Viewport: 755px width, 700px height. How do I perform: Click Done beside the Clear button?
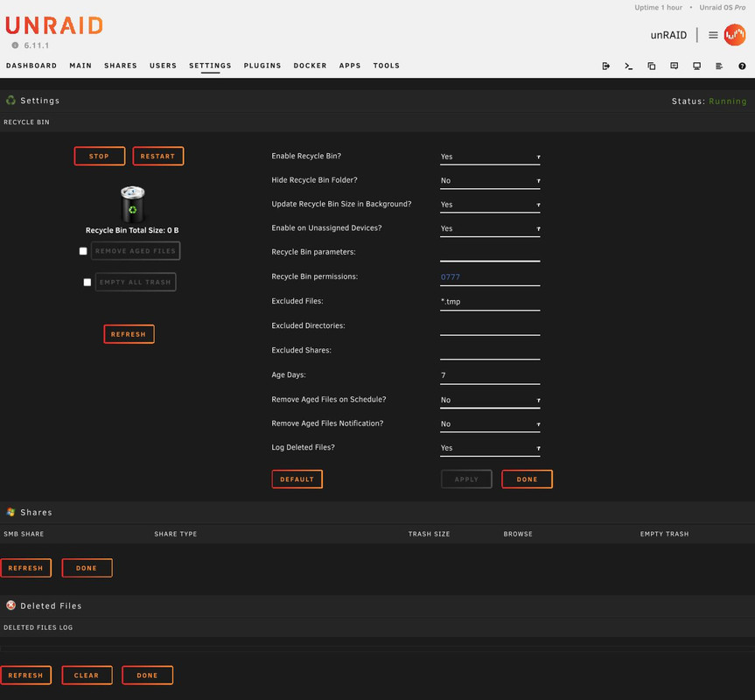click(x=147, y=675)
